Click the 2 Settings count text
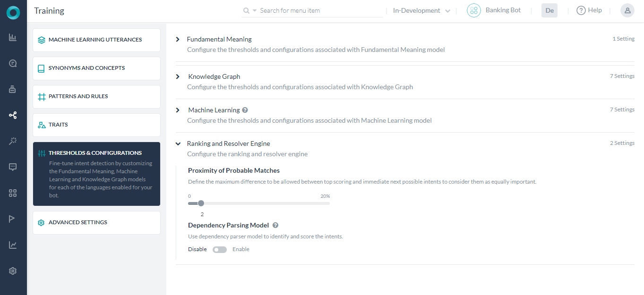Viewport: 644px width, 295px height. (x=622, y=143)
